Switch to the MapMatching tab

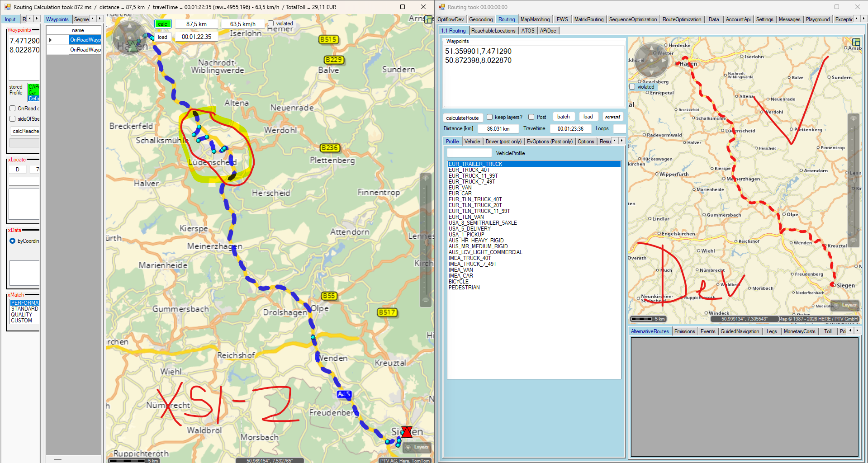pyautogui.click(x=535, y=19)
